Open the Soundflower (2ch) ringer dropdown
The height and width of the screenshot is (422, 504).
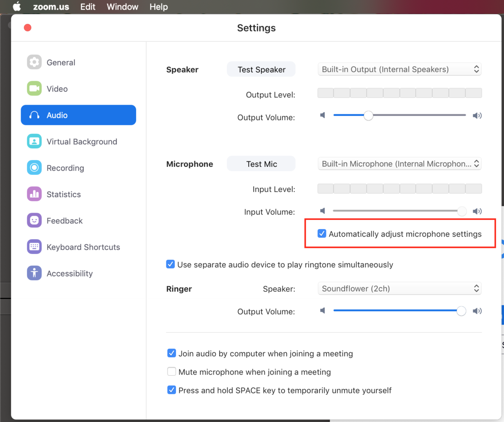[399, 288]
